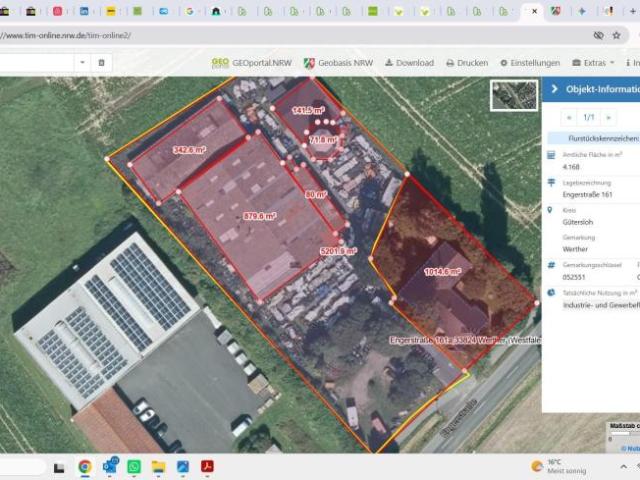Select the 80 m² area label
Screen dimensions: 640x480
tap(316, 195)
